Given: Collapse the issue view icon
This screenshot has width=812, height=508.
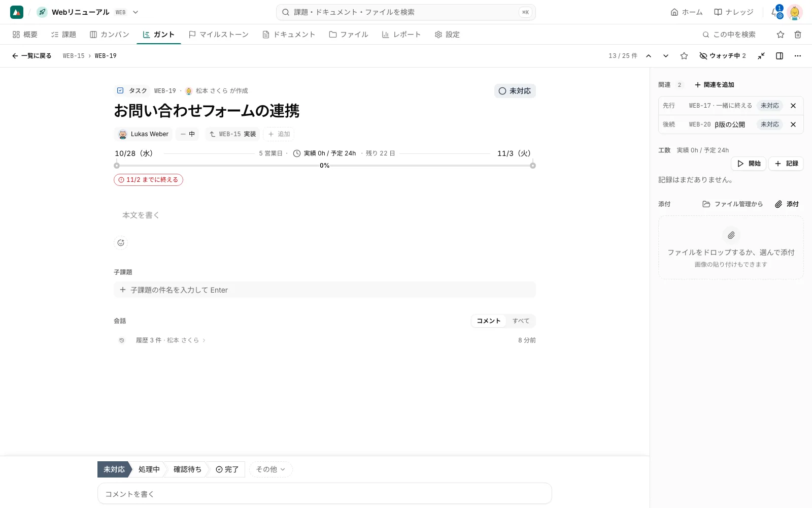Looking at the screenshot, I should coord(761,56).
